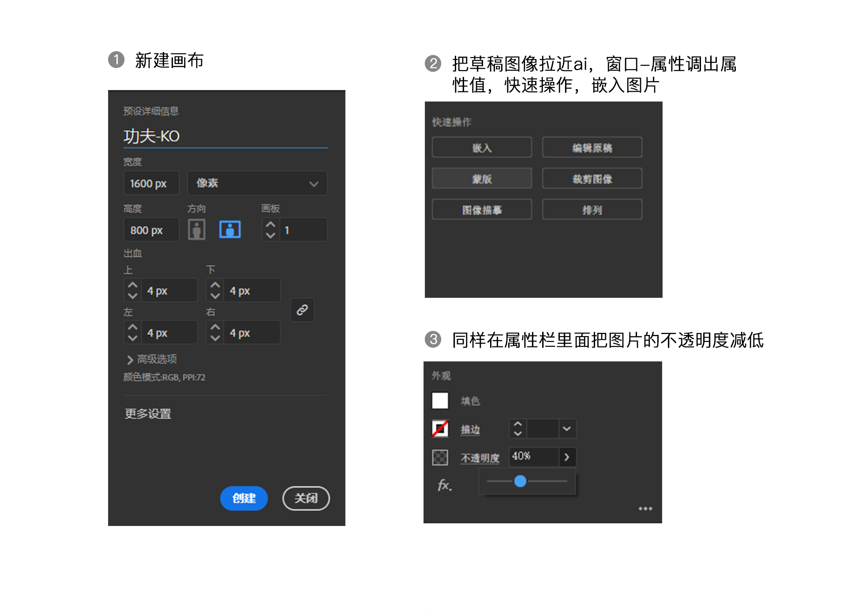Image resolution: width=847 pixels, height=616 pixels.
Task: Open stroke weight dropdown arrow
Action: tap(567, 428)
